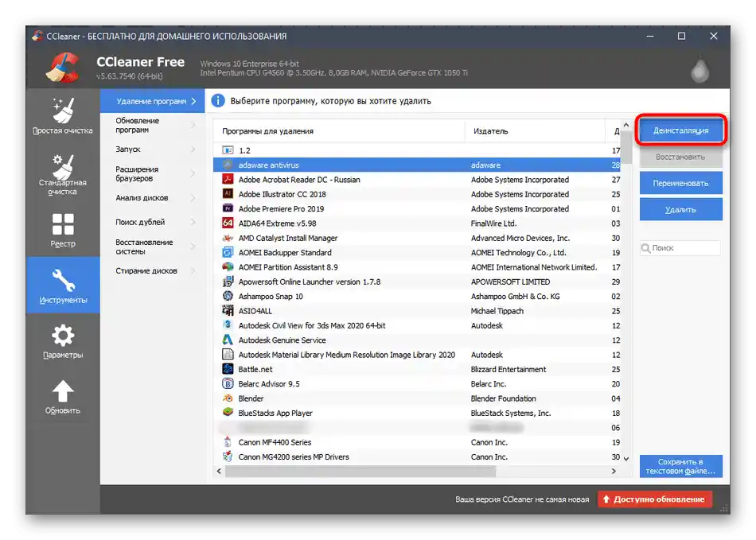Viewport: 756px width, 540px height.
Task: Click Belarc Advisor 9.5 icon
Action: coord(228,383)
